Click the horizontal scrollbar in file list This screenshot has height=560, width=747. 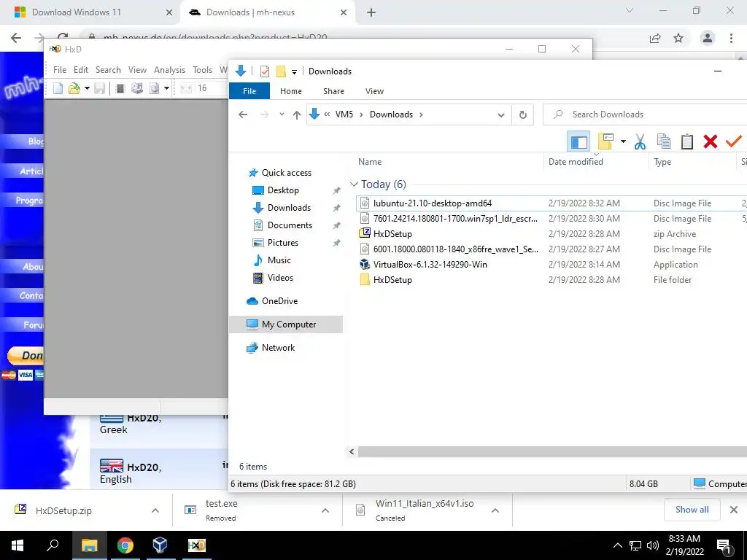(552, 451)
